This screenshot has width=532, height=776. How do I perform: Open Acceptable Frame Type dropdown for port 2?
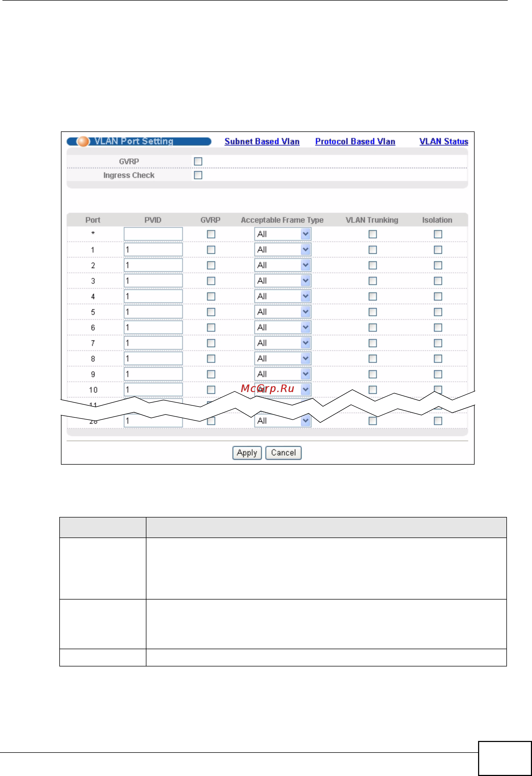[x=283, y=265]
